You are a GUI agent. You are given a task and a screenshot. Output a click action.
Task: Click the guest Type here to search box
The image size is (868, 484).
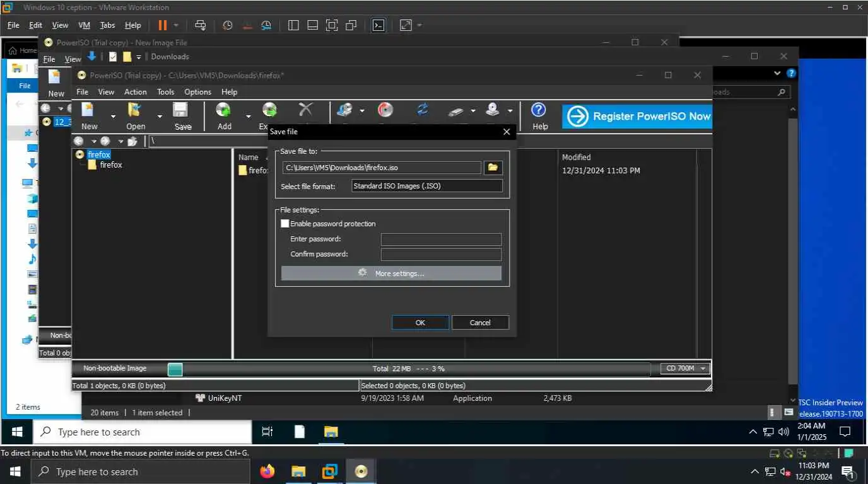(141, 432)
